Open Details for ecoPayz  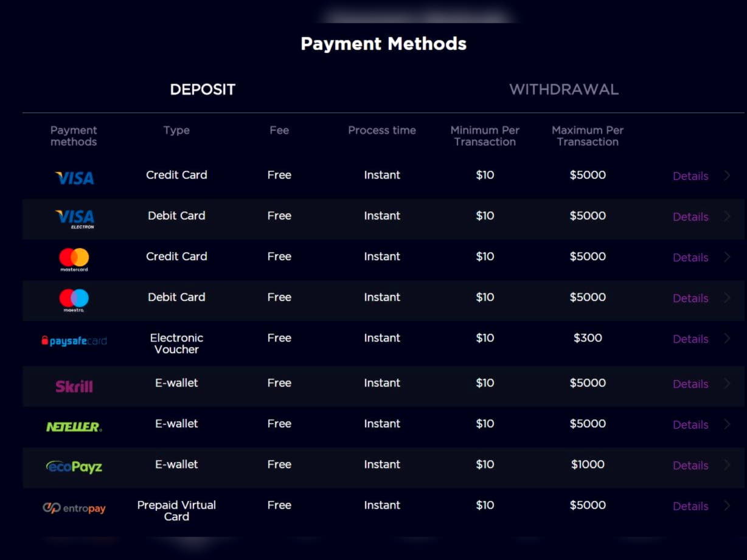[x=690, y=466]
